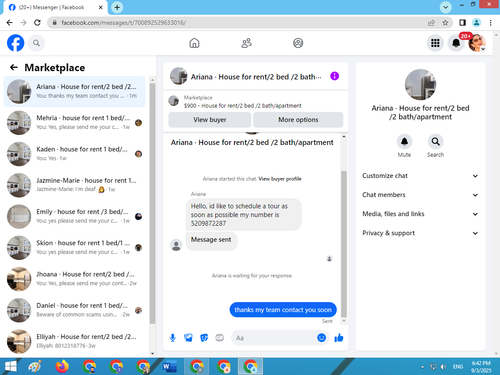This screenshot has height=375, width=500.
Task: Go to the Home feed icon
Action: (194, 43)
